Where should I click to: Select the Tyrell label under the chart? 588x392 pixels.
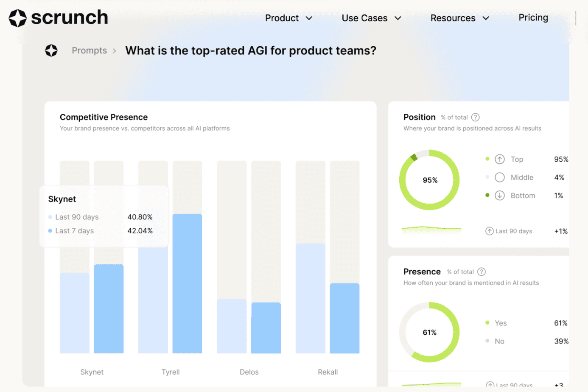[171, 372]
